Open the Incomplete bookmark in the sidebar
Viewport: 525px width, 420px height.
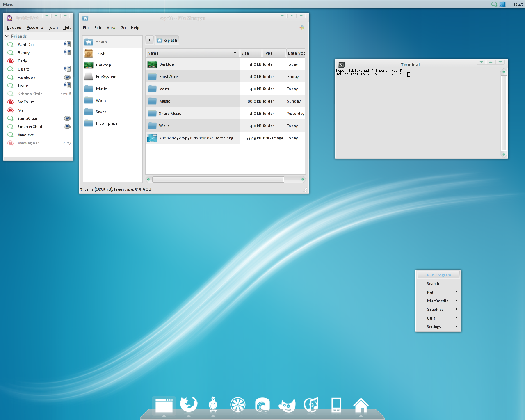(x=112, y=123)
